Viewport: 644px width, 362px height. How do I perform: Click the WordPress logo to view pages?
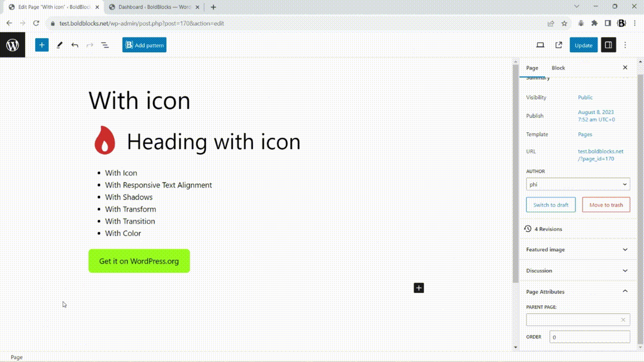point(13,45)
